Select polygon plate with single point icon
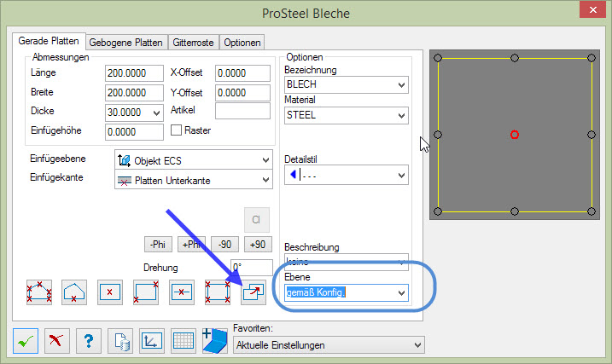The height and width of the screenshot is (364, 612). (x=74, y=292)
